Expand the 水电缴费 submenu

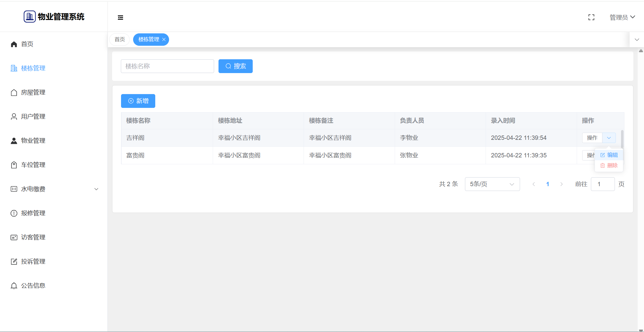pyautogui.click(x=96, y=189)
